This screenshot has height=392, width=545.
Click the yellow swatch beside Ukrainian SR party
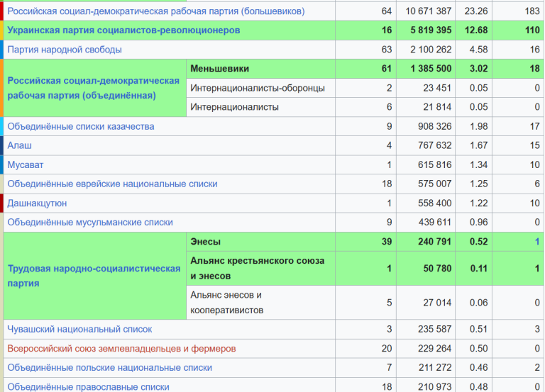[x=1, y=30]
